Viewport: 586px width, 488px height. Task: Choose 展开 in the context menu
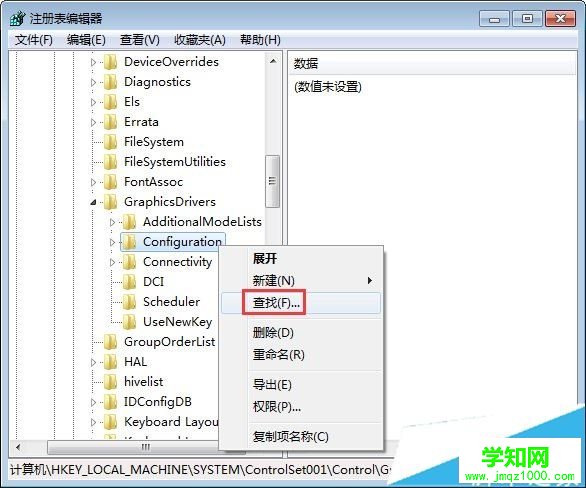301,259
